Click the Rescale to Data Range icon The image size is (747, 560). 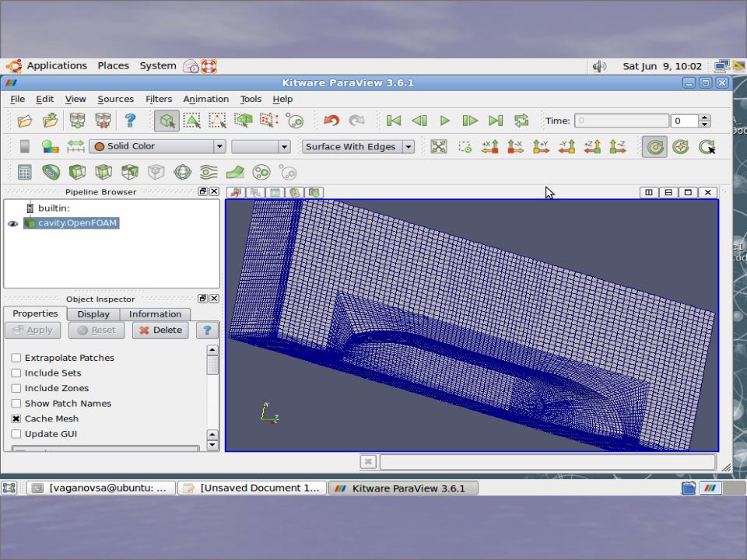tap(75, 147)
